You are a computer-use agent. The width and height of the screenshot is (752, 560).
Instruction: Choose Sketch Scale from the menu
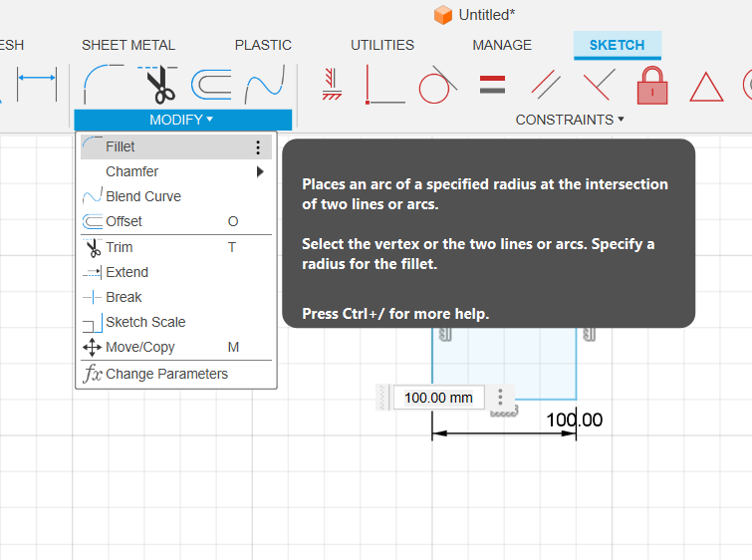tap(176, 322)
